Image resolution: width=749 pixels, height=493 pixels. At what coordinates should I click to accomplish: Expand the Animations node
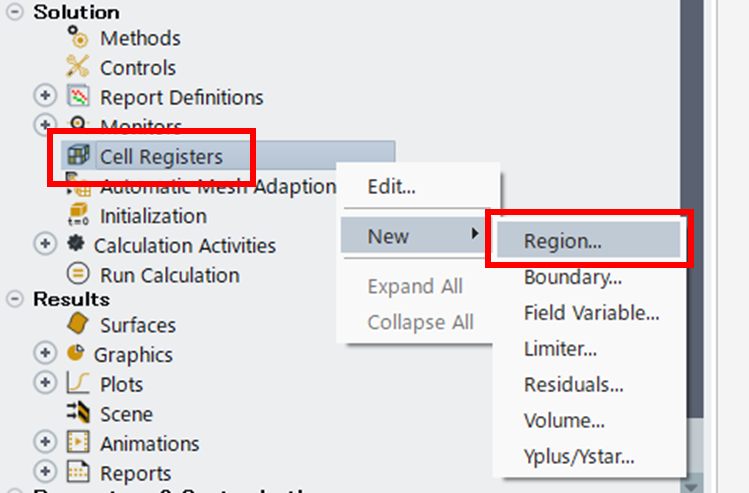[45, 442]
